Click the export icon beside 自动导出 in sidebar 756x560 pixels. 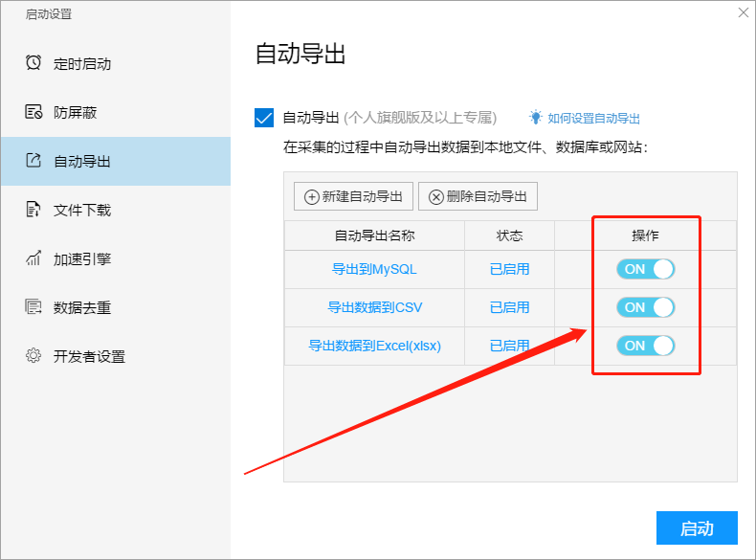click(x=33, y=161)
